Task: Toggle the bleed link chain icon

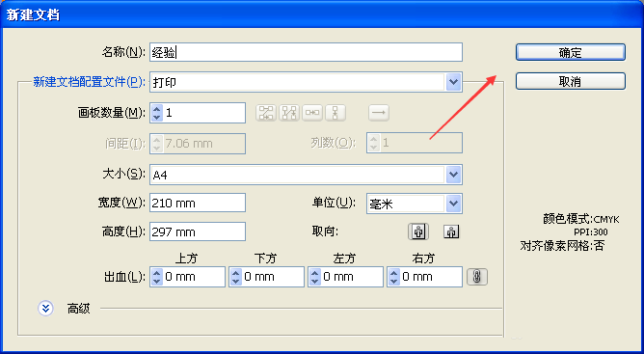Action: [x=477, y=277]
